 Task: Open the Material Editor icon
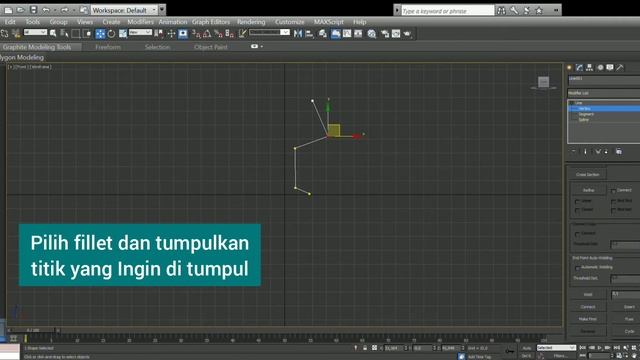tap(371, 34)
